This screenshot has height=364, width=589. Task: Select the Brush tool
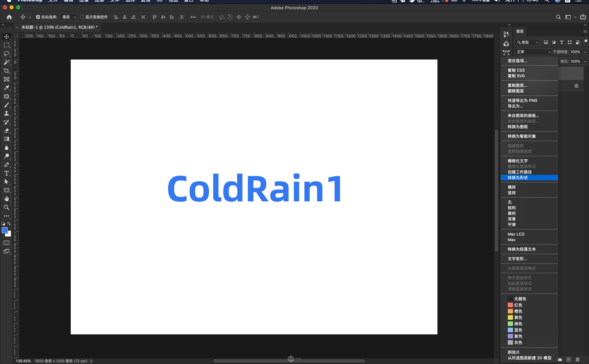(x=7, y=105)
